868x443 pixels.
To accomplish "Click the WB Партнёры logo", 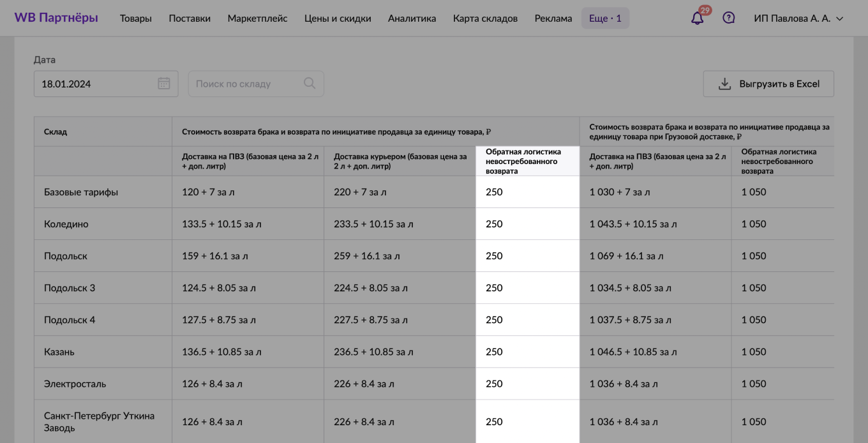I will tap(56, 18).
